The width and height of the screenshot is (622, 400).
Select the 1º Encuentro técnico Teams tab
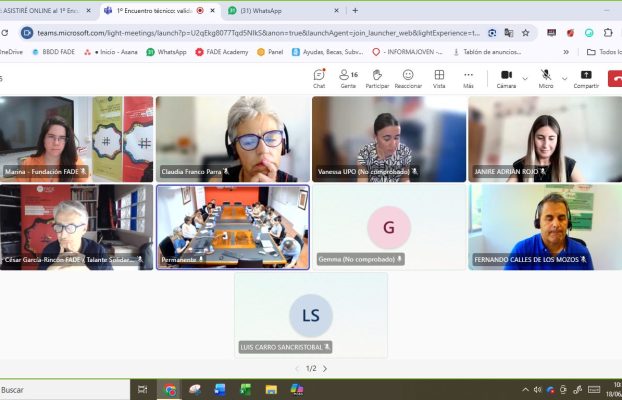(x=155, y=11)
